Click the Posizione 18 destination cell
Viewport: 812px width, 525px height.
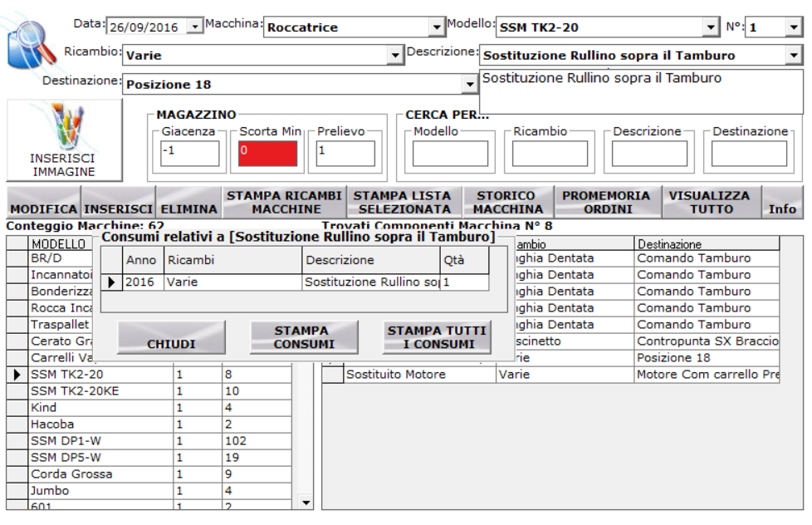707,357
